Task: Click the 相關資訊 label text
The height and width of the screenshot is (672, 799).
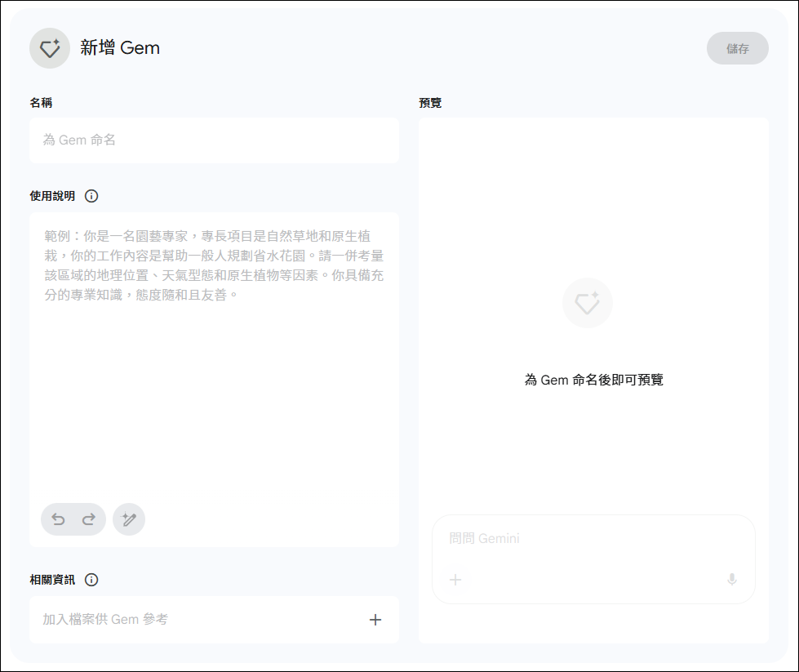Action: pyautogui.click(x=52, y=580)
